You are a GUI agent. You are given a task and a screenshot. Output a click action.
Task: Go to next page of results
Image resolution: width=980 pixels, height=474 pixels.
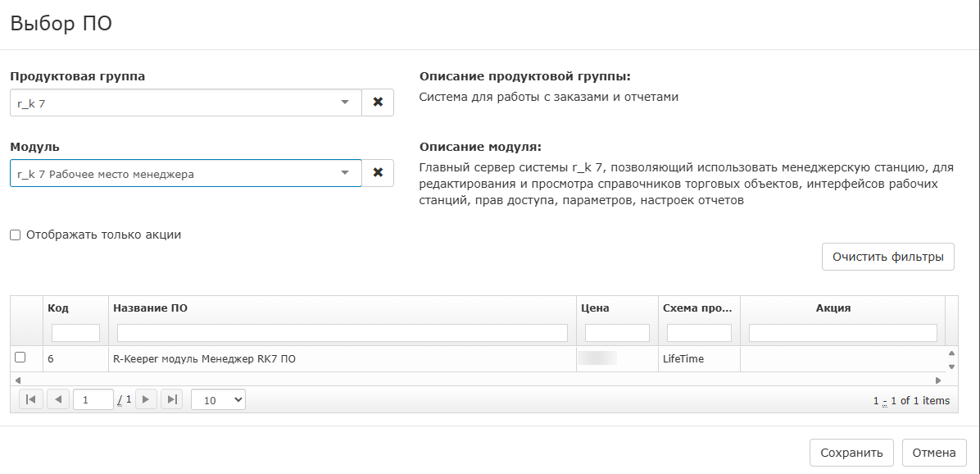(145, 399)
